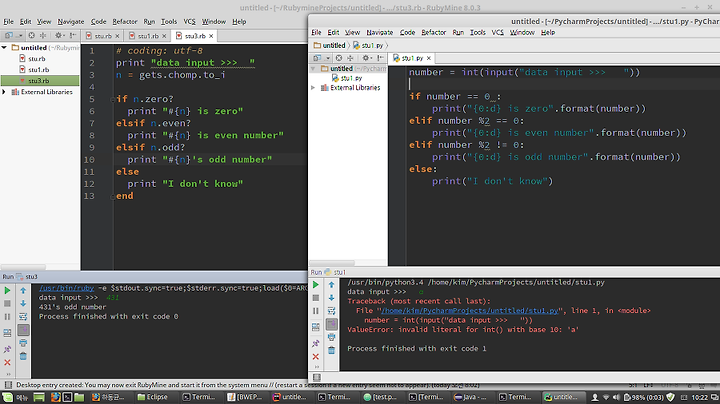This screenshot has width=720, height=404.
Task: Toggle pin tab in RubyMine Run panel
Action: (7, 349)
